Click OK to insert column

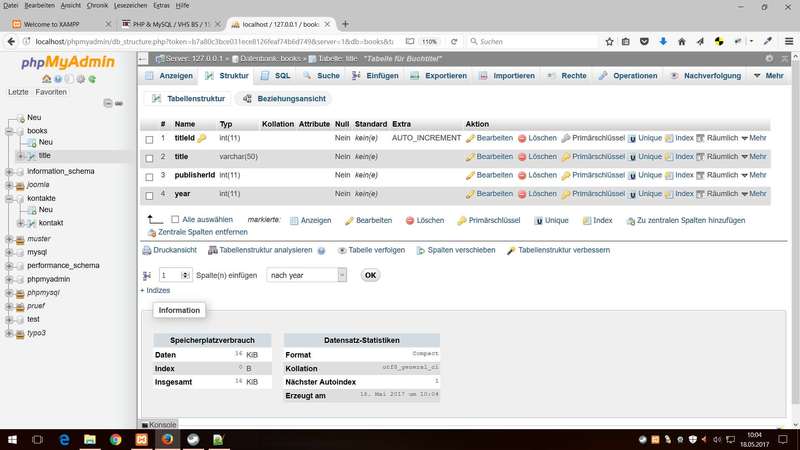(x=370, y=275)
